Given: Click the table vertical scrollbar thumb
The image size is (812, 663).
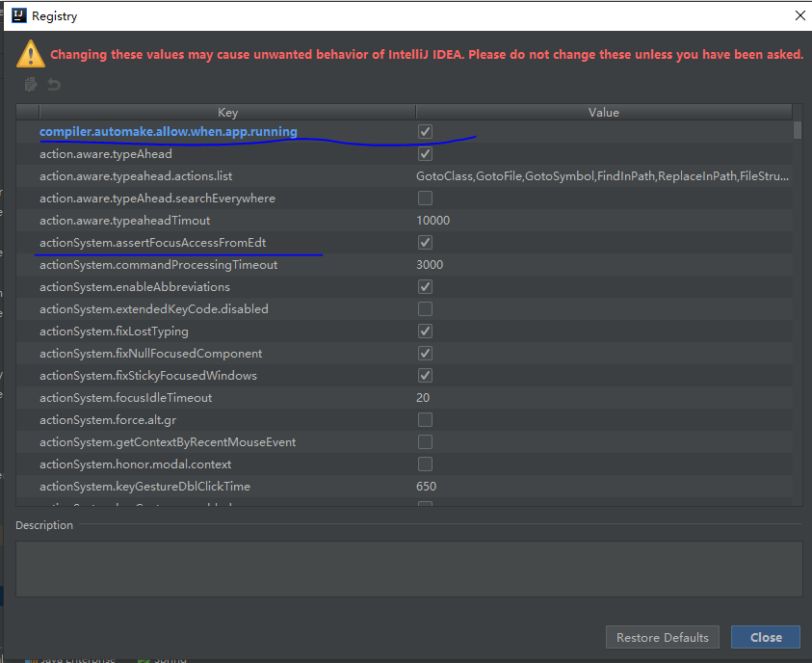Looking at the screenshot, I should tap(798, 130).
